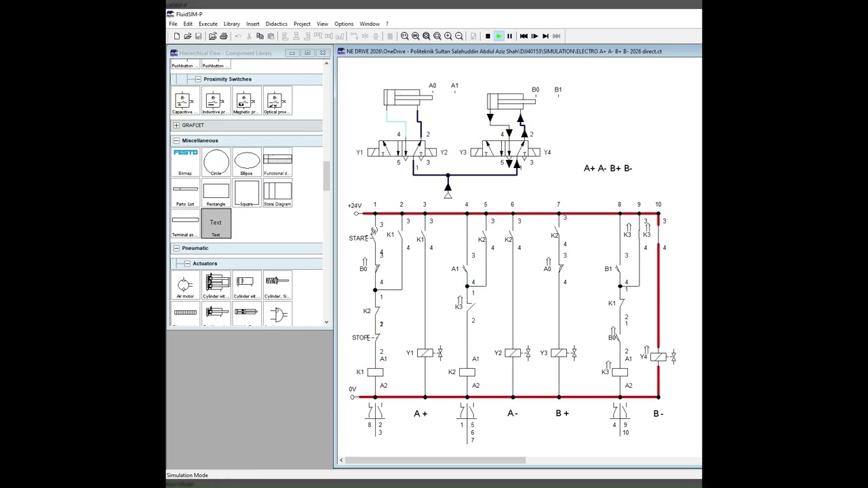Select the Air motor actuator
This screenshot has width=868, height=488.
185,285
